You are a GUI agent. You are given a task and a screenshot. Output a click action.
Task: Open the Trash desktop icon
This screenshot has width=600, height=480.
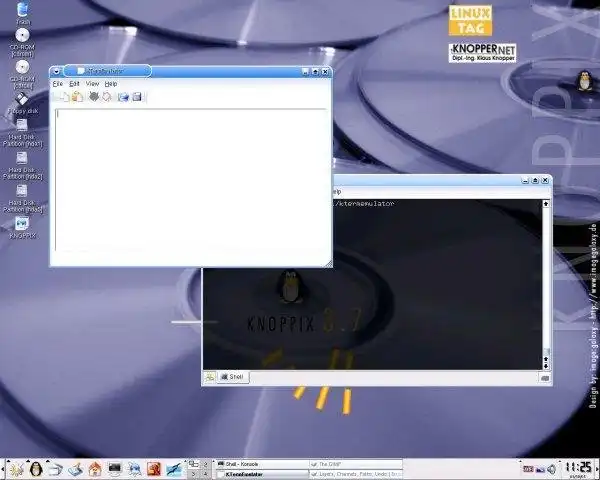[x=23, y=11]
